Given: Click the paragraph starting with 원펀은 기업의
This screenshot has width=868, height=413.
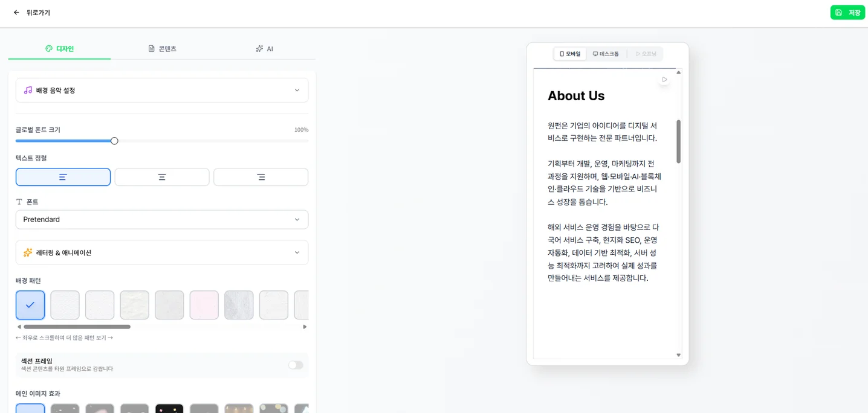Looking at the screenshot, I should click(603, 132).
